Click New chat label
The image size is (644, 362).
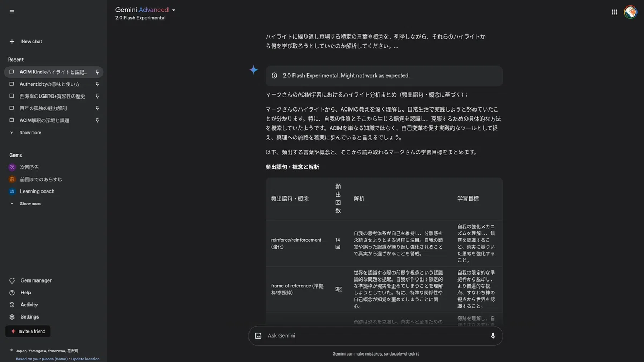[x=32, y=41]
